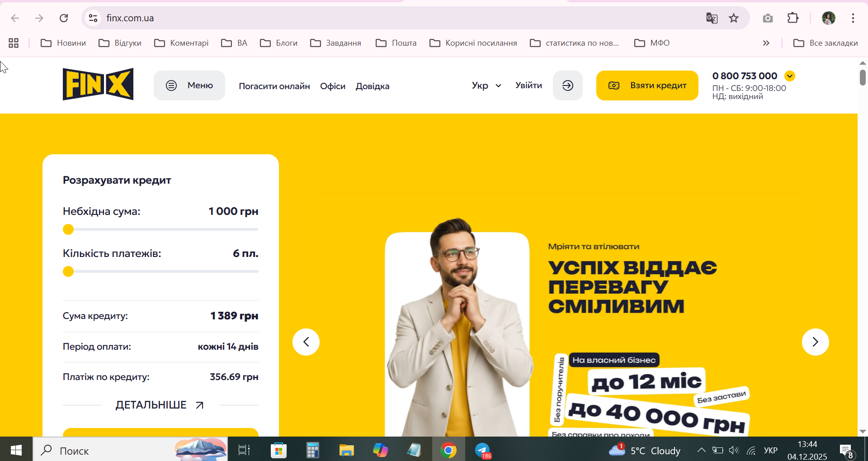Click the volume speaker tray icon

(734, 450)
